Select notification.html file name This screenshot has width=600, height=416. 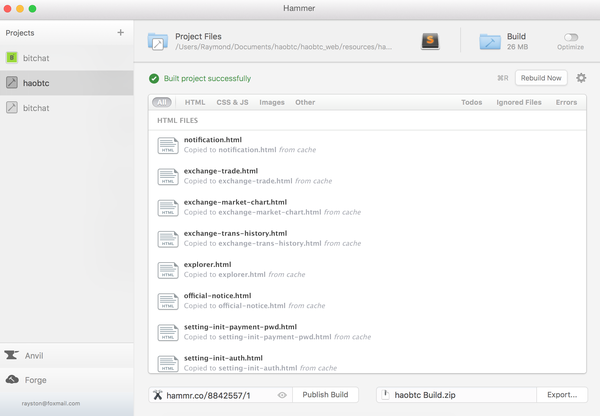(213, 140)
